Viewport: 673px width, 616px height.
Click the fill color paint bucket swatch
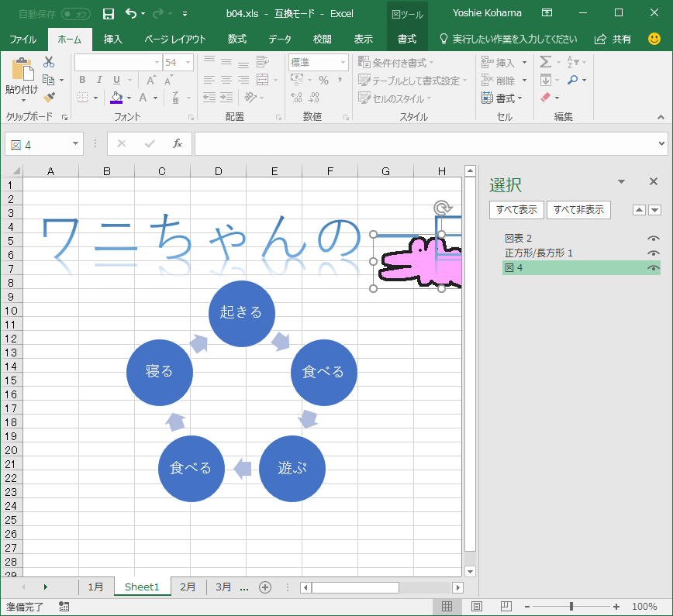coord(116,98)
